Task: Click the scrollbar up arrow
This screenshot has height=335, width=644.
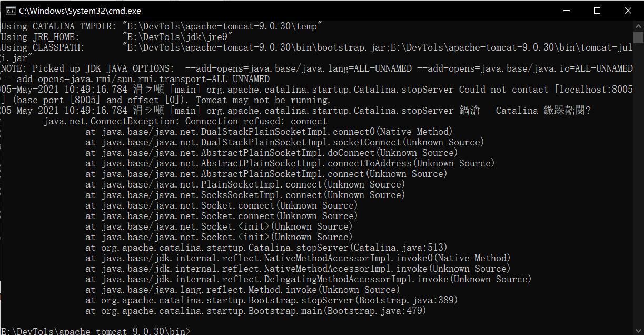Action: click(x=639, y=26)
